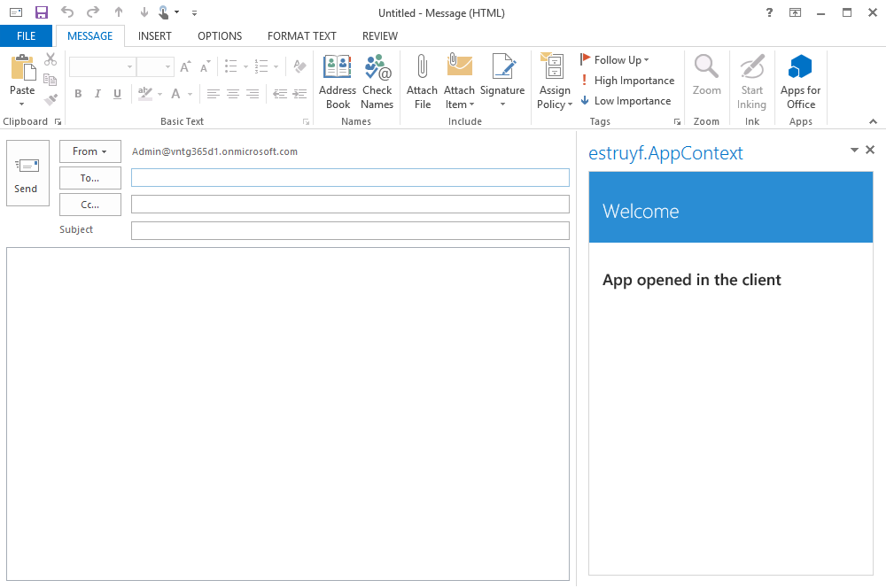Open Apps for Office
Screen dimensions: 886x588
(x=801, y=81)
